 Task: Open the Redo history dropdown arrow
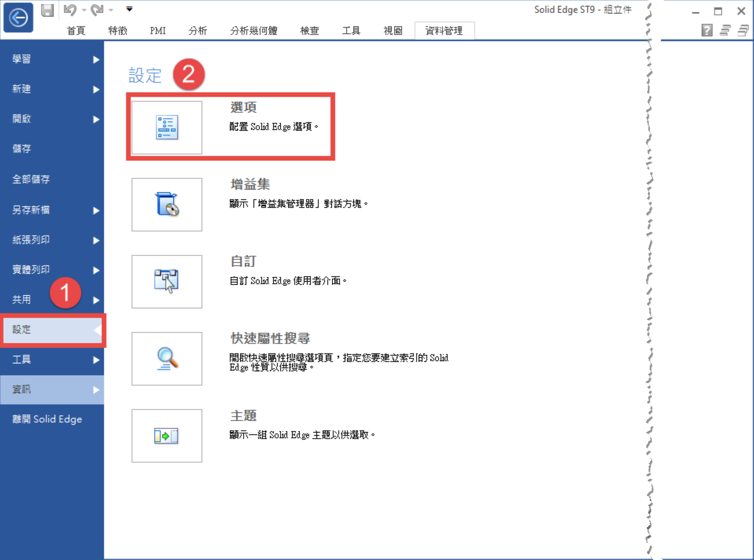pyautogui.click(x=111, y=10)
